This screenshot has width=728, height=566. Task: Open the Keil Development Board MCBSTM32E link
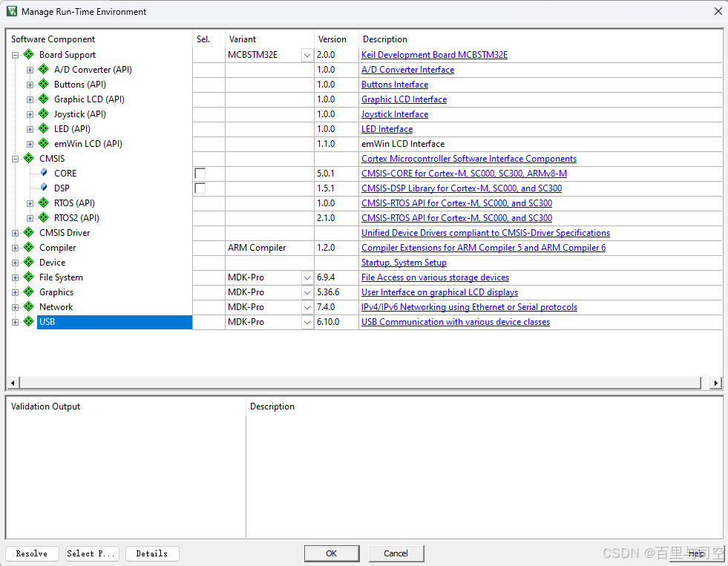tap(435, 55)
